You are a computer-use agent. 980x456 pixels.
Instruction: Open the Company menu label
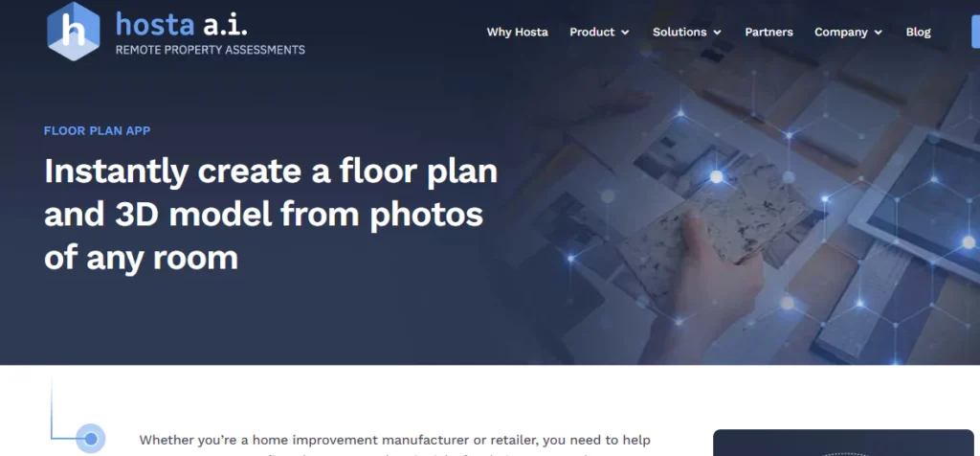(840, 32)
